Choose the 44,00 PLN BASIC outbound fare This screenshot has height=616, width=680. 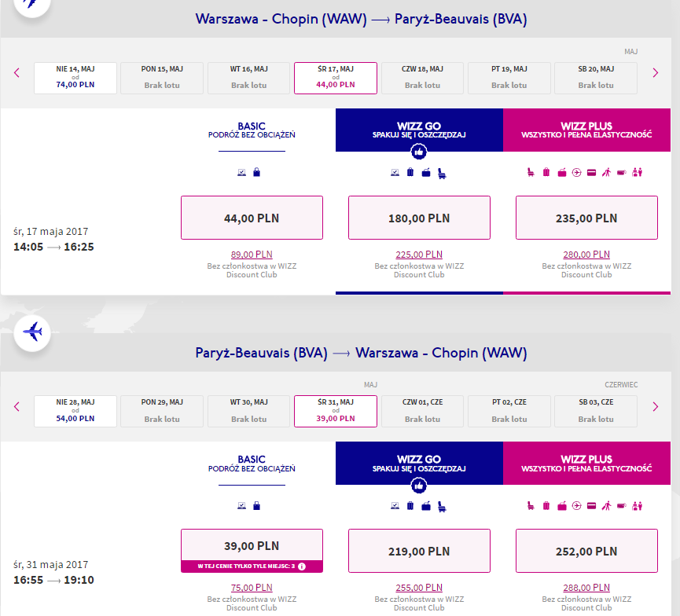[252, 218]
